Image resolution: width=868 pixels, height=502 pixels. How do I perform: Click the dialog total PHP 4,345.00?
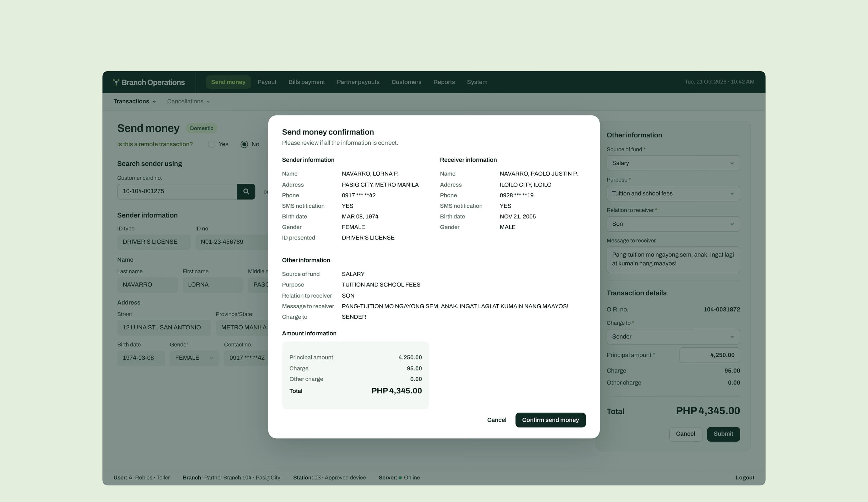click(x=396, y=391)
